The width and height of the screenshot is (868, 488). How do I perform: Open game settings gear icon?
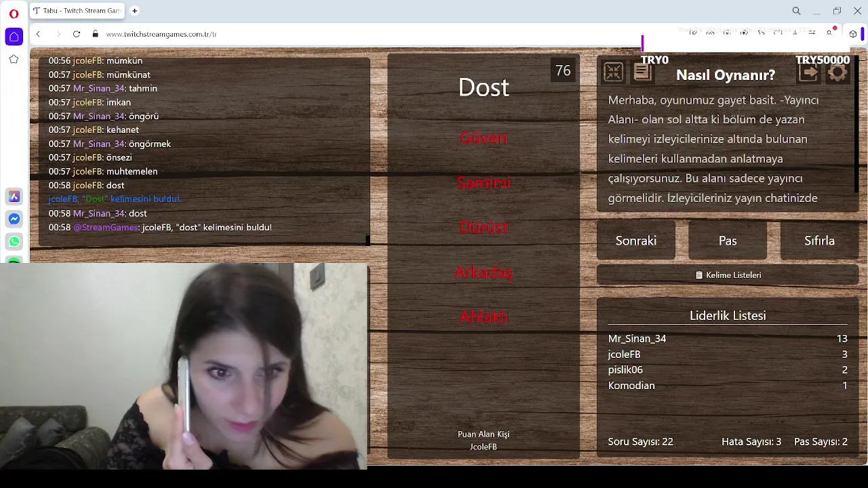pos(837,73)
